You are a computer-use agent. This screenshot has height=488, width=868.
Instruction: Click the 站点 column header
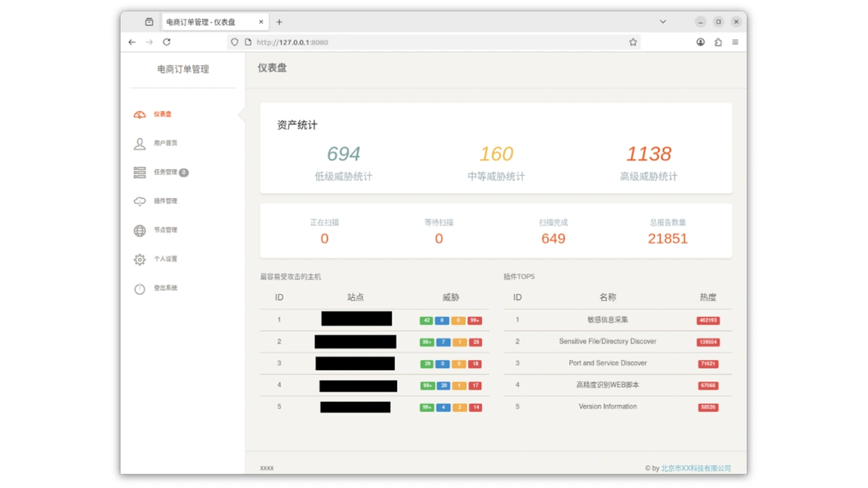[x=355, y=297]
